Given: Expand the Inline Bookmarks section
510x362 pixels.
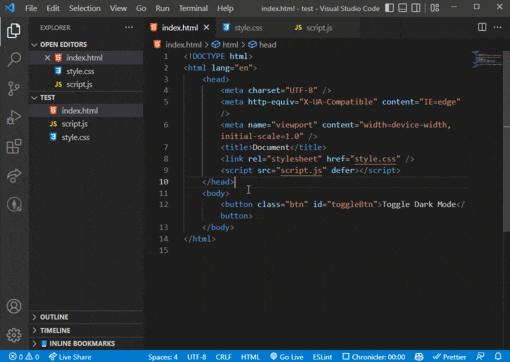Looking at the screenshot, I should coord(87,343).
